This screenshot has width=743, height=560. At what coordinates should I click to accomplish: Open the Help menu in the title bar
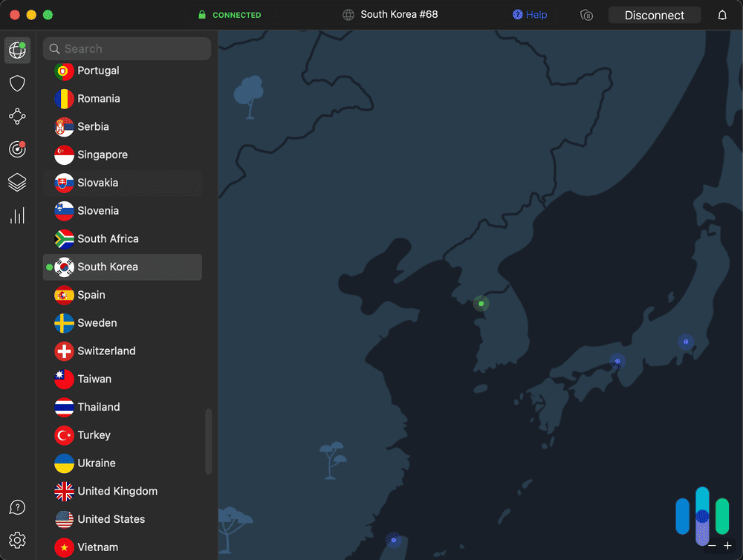click(530, 14)
